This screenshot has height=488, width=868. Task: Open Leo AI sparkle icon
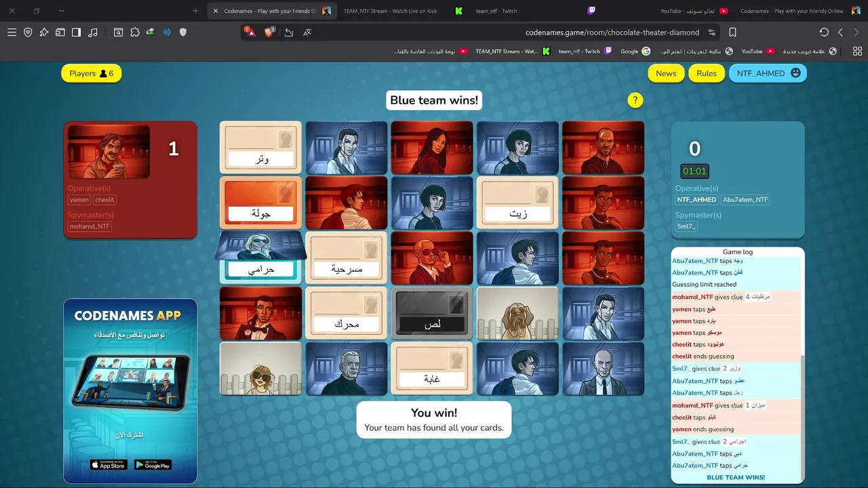[x=44, y=33]
